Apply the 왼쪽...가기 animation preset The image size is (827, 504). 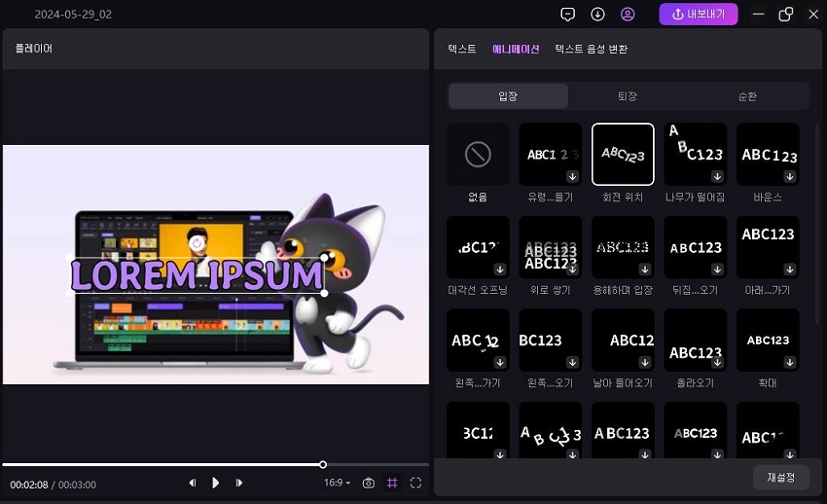coord(478,340)
